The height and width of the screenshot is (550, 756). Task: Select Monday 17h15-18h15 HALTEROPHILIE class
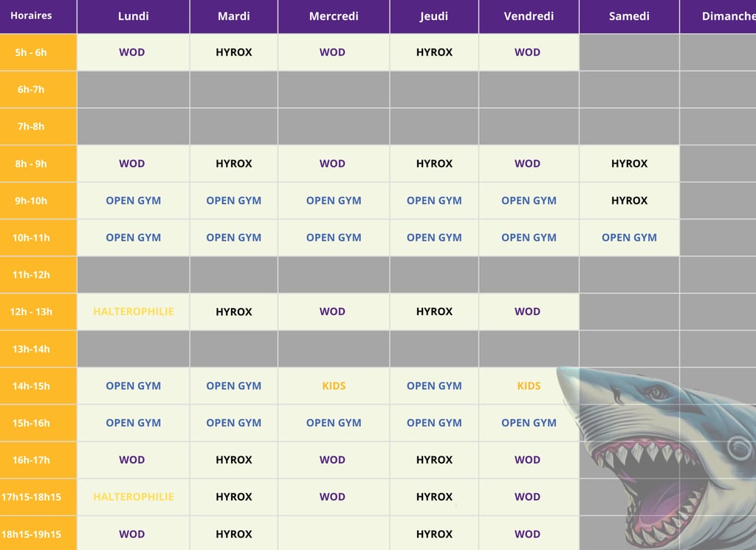tap(134, 497)
